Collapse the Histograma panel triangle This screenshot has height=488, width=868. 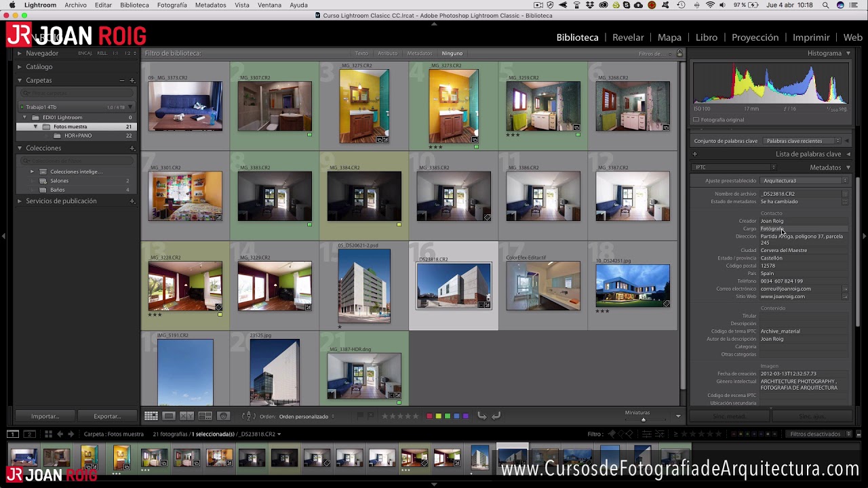[848, 53]
